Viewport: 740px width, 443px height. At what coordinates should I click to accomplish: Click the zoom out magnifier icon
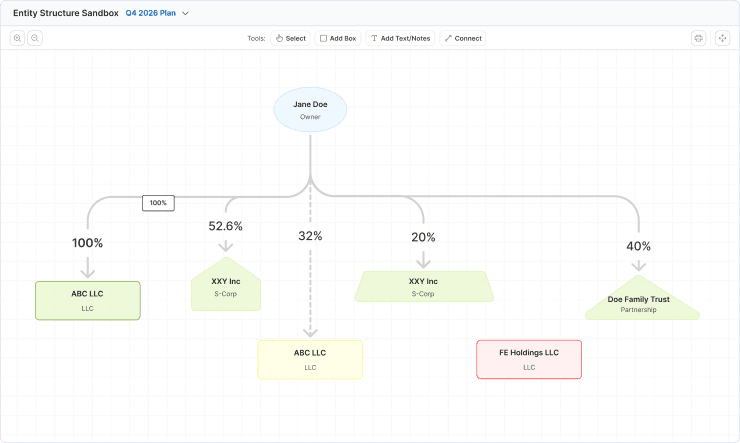coord(35,38)
